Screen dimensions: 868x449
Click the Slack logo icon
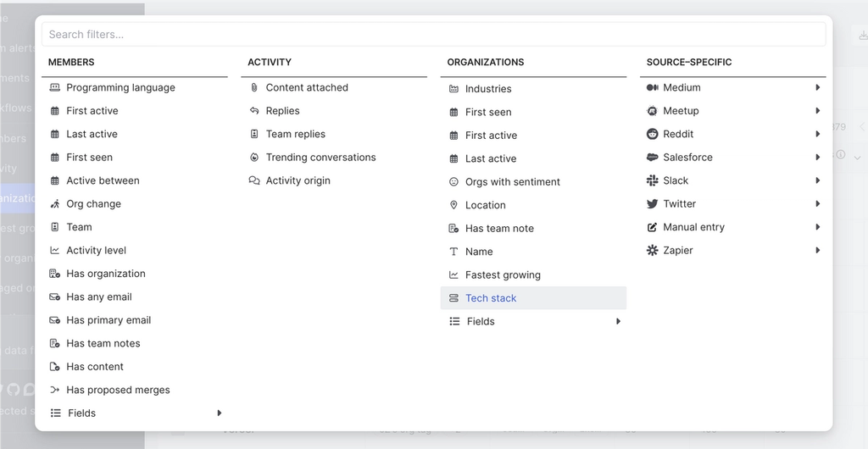click(653, 180)
